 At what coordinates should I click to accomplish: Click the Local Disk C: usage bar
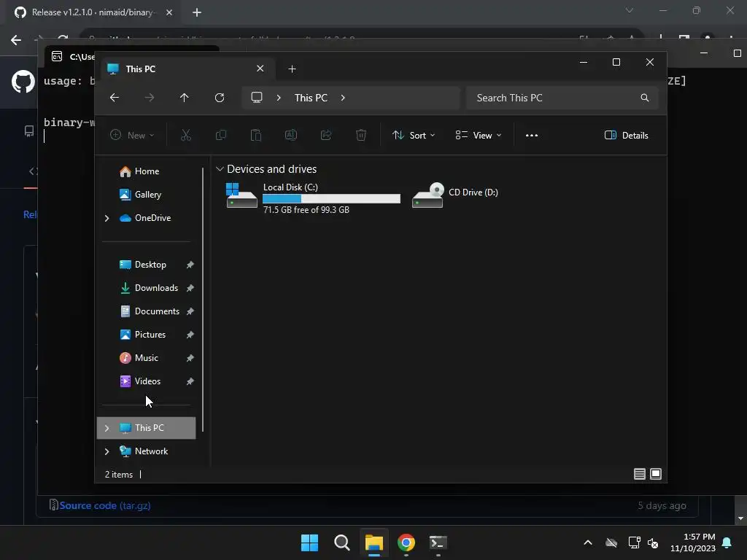pos(332,198)
